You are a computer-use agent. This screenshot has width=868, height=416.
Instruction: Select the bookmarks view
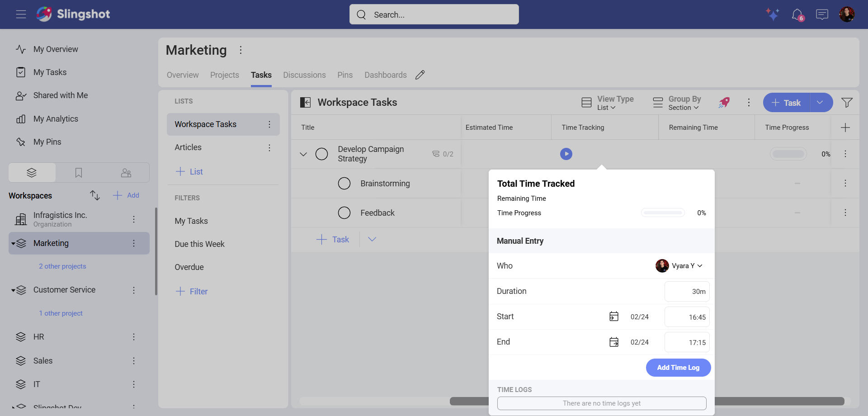pos(79,173)
